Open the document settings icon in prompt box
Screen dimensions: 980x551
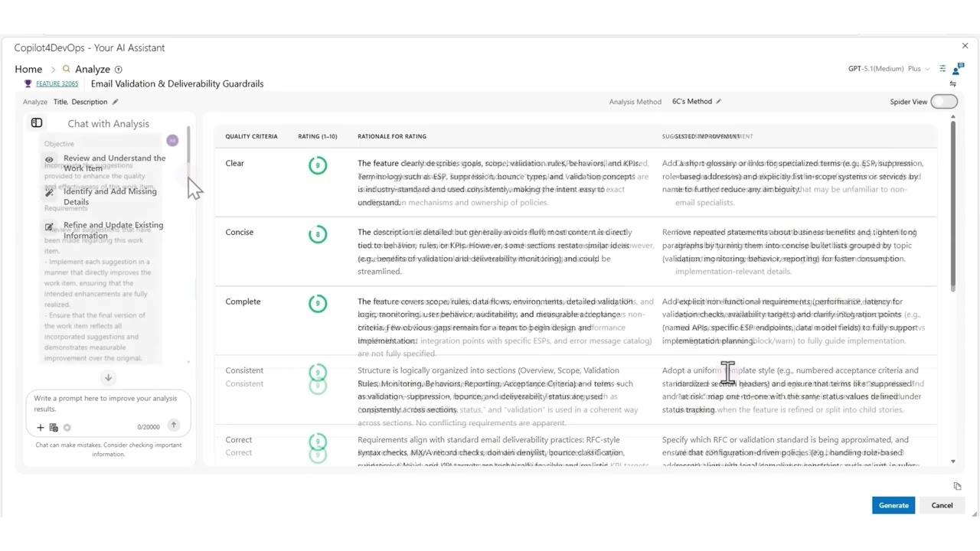[54, 428]
